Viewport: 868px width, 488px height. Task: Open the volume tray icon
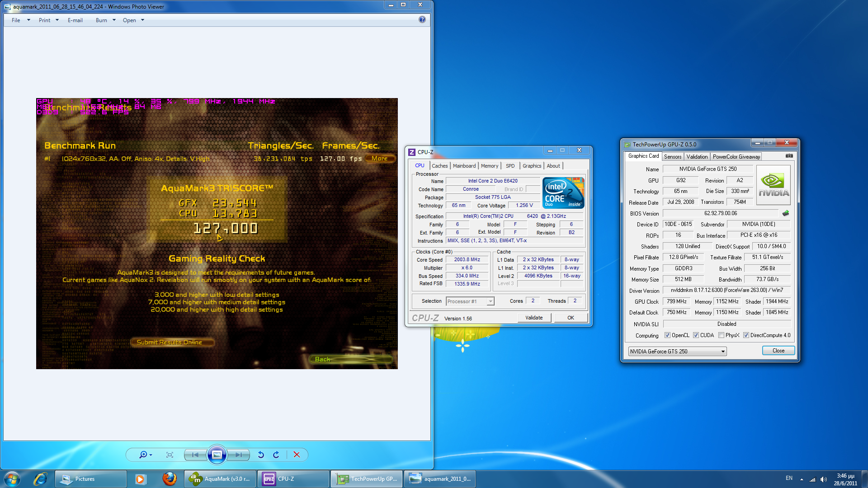[823, 479]
